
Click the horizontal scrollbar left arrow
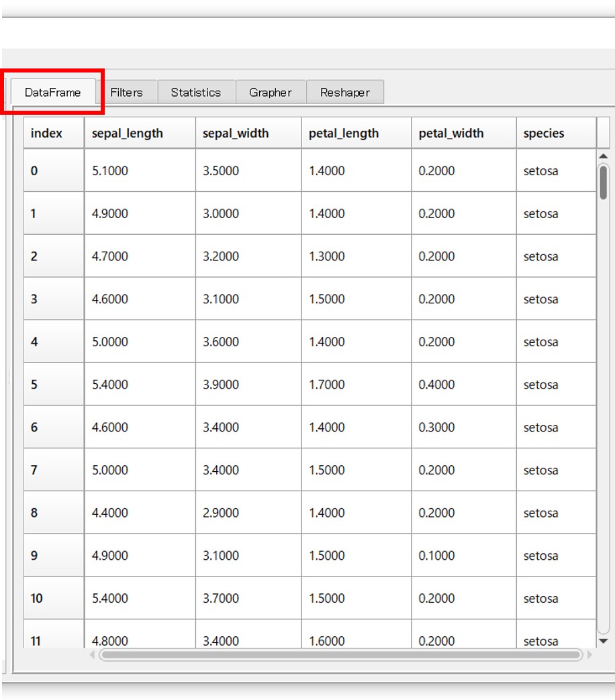pos(93,654)
